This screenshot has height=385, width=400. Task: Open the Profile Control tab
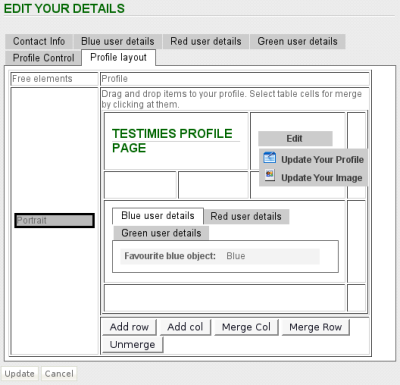coord(43,58)
